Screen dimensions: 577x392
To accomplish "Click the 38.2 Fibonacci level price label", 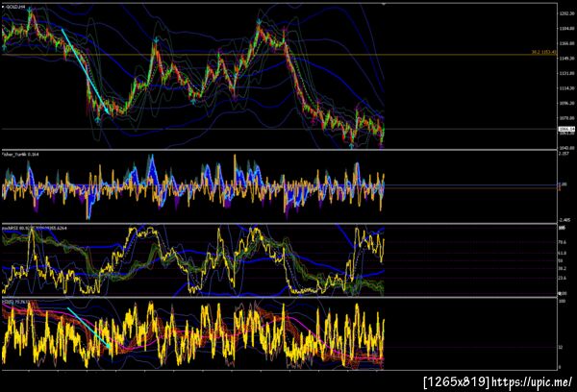I will point(544,52).
